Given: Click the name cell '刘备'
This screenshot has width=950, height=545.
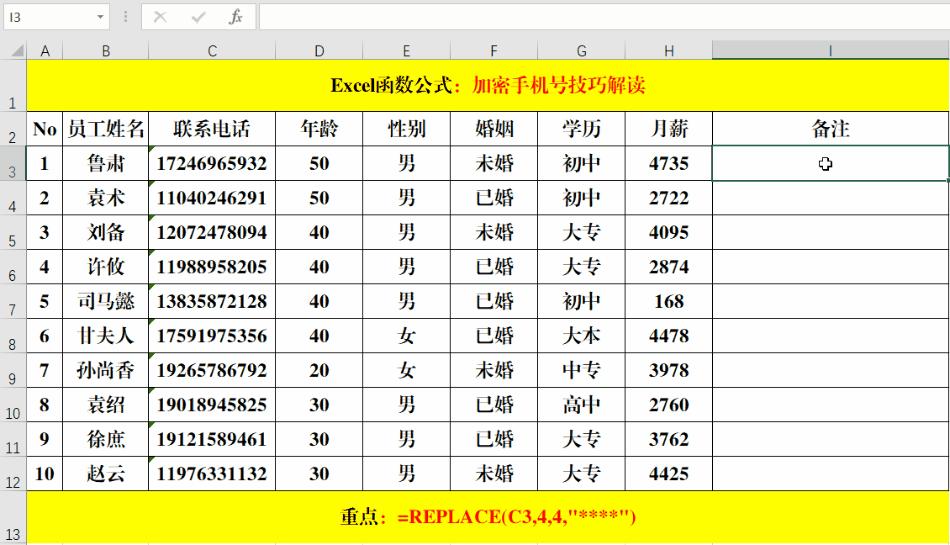Looking at the screenshot, I should (x=105, y=233).
